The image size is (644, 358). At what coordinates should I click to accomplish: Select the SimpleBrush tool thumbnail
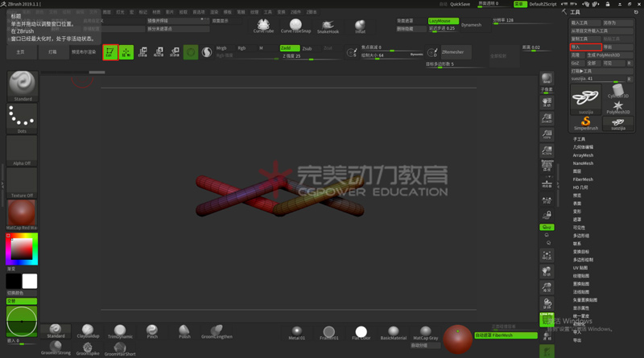coord(586,123)
